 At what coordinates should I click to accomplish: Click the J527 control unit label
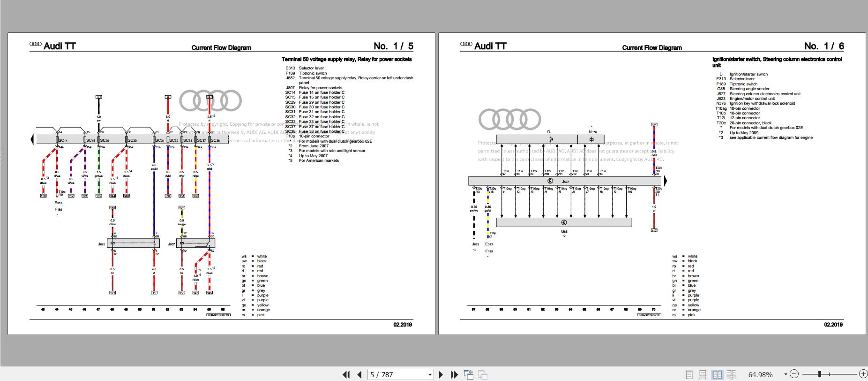coord(565,182)
